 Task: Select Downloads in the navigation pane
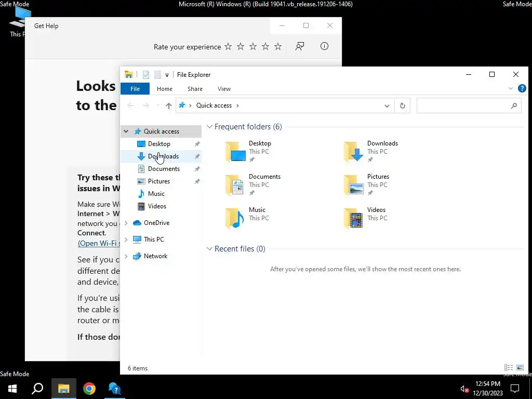(163, 156)
